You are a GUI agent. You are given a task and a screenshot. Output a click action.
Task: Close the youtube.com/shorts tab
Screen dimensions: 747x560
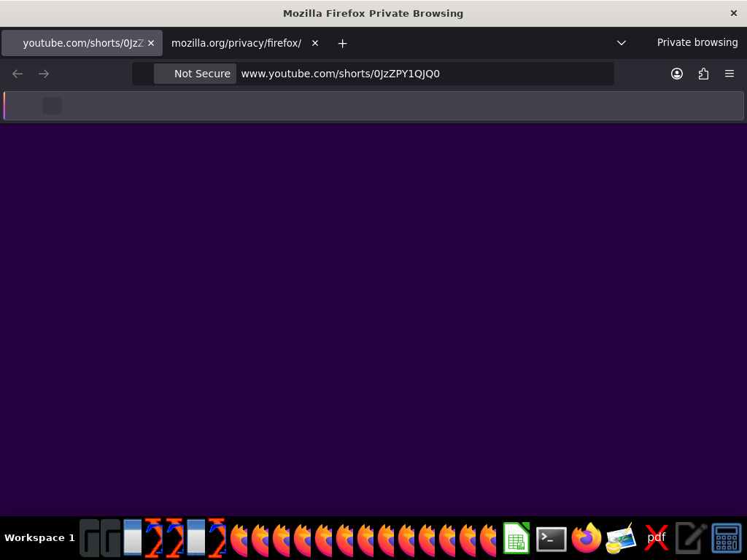151,43
